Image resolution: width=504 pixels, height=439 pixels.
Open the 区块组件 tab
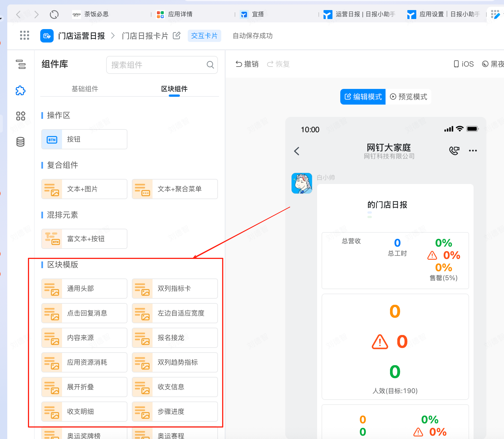coord(174,89)
